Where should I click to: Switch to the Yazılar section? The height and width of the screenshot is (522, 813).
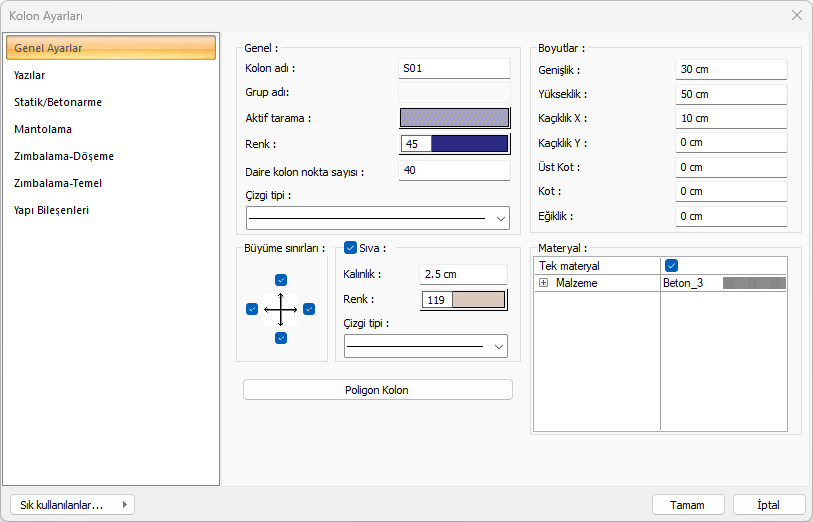30,75
